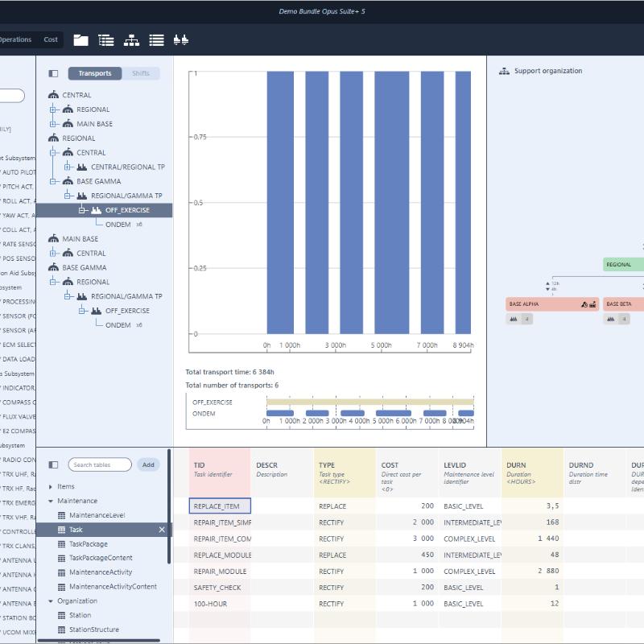The width and height of the screenshot is (644, 644).
Task: Focus the Search tables input field
Action: click(100, 464)
